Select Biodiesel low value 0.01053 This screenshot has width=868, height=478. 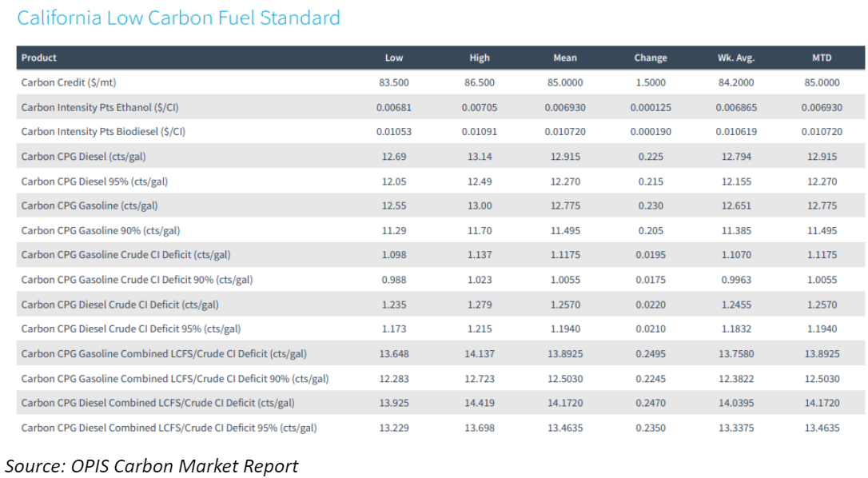[393, 132]
